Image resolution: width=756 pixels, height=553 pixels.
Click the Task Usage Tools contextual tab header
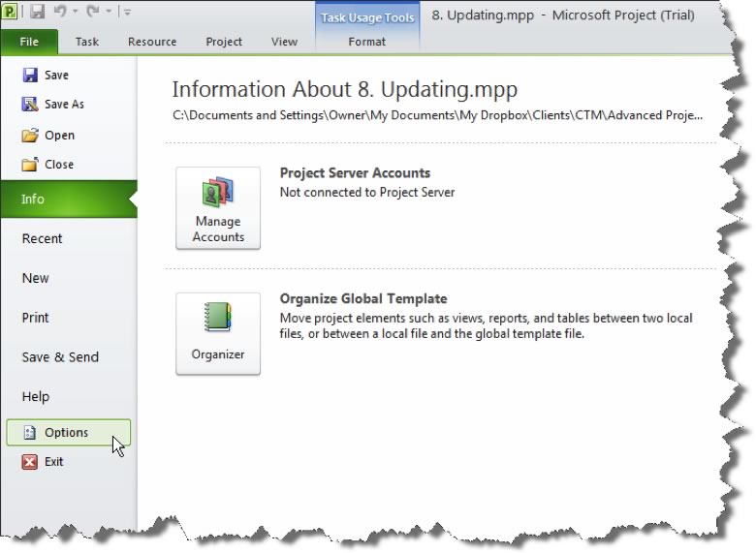point(367,17)
